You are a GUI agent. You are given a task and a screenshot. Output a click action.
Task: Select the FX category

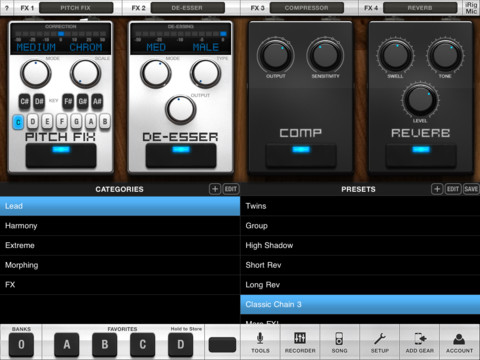pos(120,285)
